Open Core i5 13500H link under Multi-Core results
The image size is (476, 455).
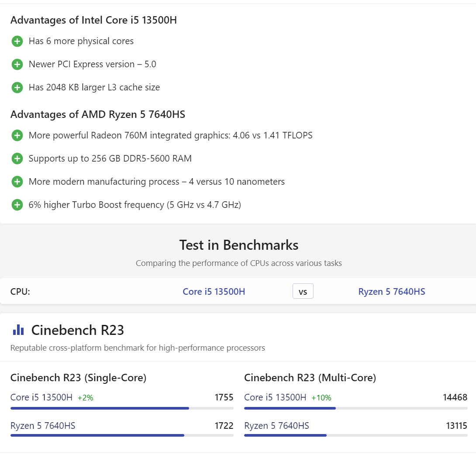[275, 397]
